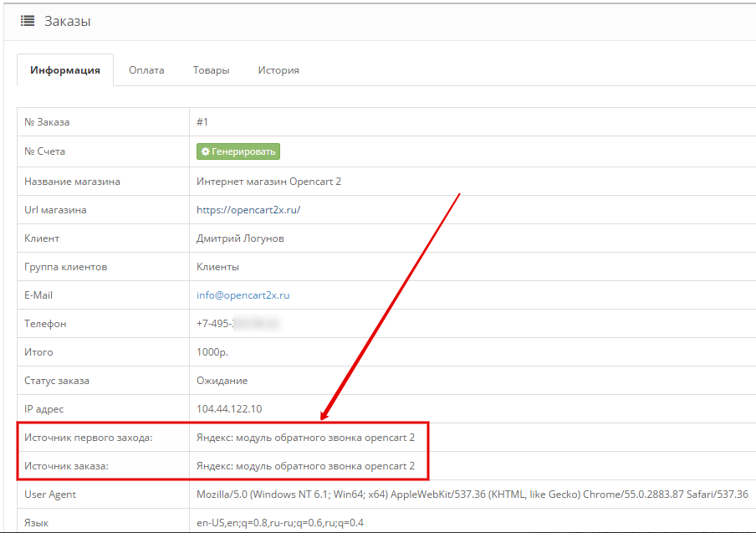This screenshot has width=756, height=533.
Task: Click the phone number starting with +7-495
Action: (237, 324)
